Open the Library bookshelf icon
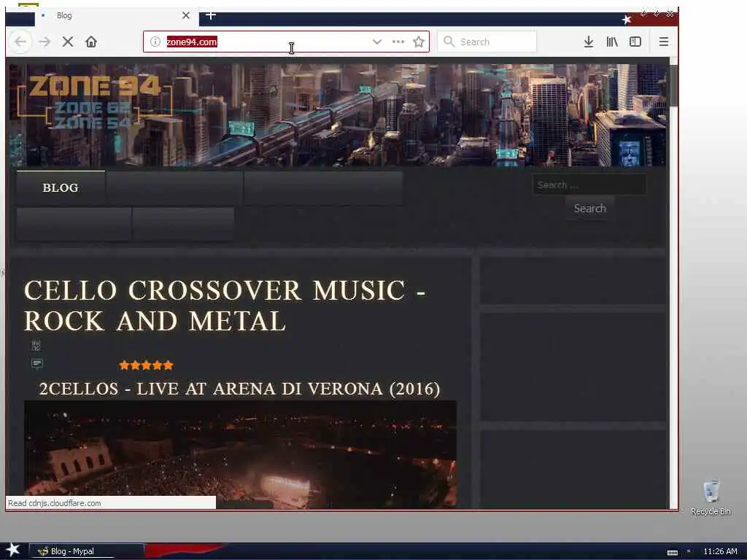The image size is (747, 560). tap(612, 42)
